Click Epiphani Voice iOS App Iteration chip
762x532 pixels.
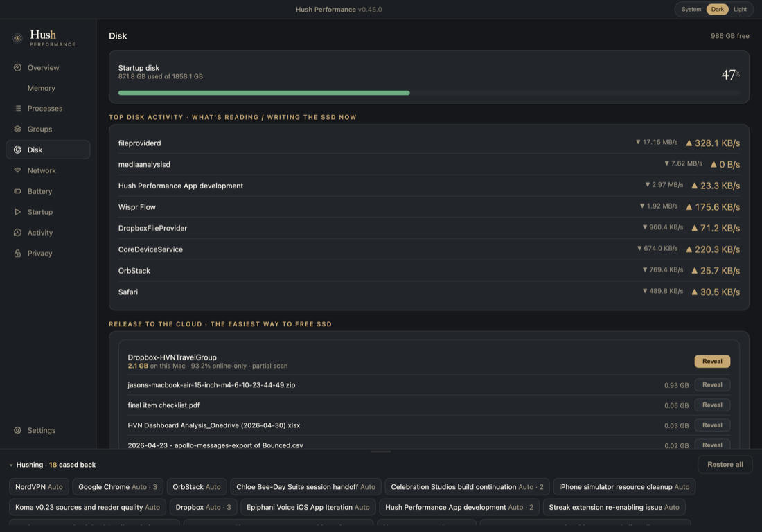pos(308,507)
